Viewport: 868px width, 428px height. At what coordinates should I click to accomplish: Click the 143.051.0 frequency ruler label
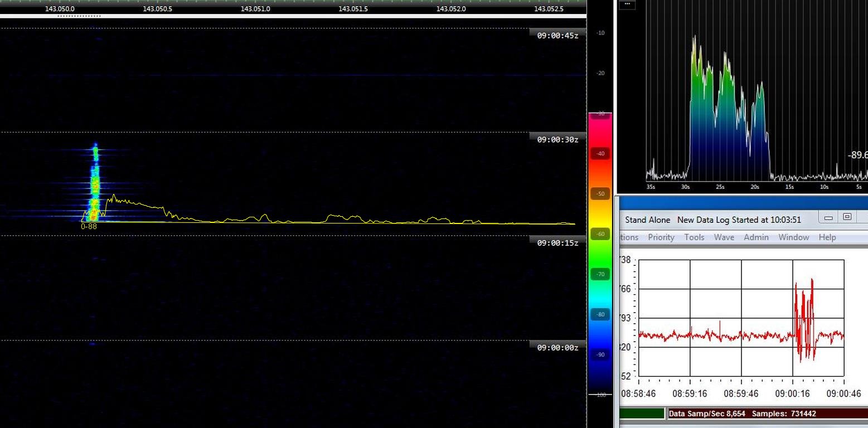[x=255, y=9]
